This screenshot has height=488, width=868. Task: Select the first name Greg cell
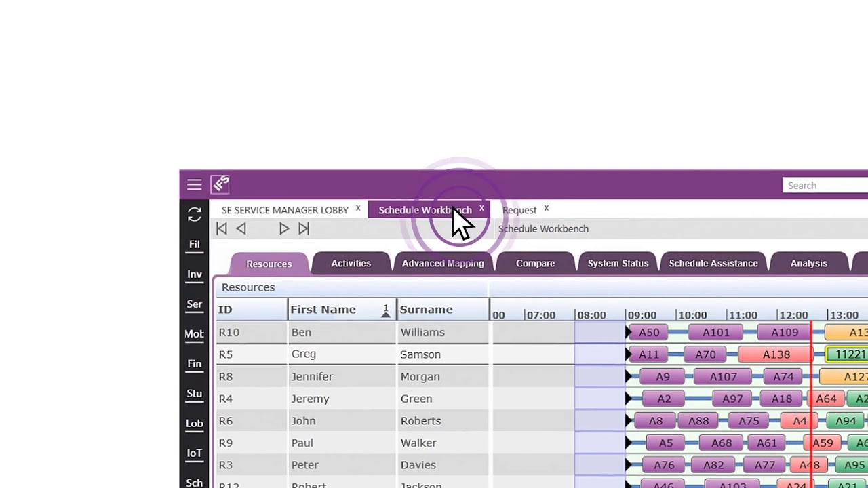342,354
